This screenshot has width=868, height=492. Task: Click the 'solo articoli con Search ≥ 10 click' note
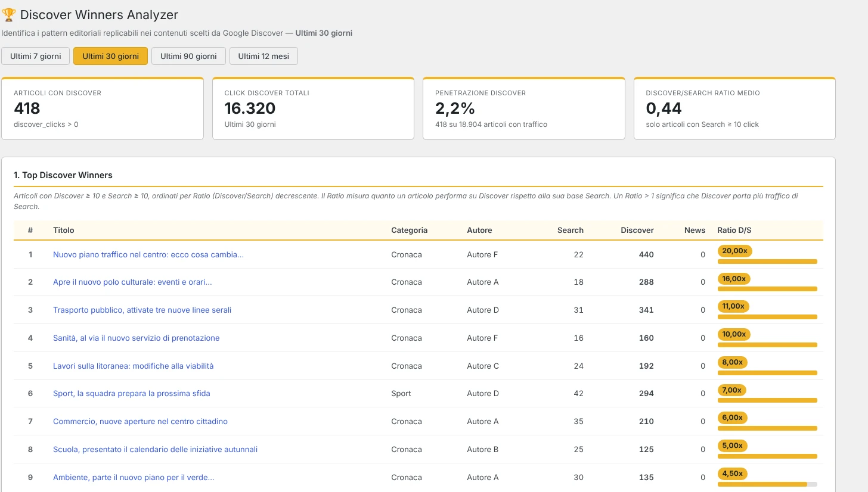coord(702,124)
